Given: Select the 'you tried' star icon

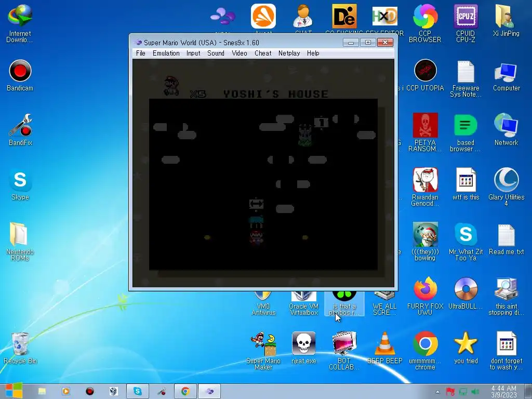Looking at the screenshot, I should 465,348.
